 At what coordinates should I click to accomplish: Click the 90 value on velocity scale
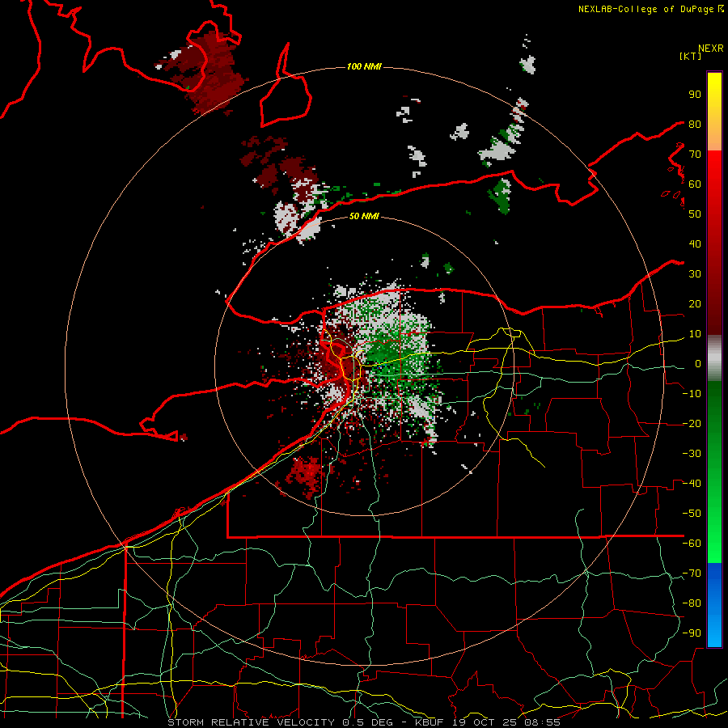695,95
